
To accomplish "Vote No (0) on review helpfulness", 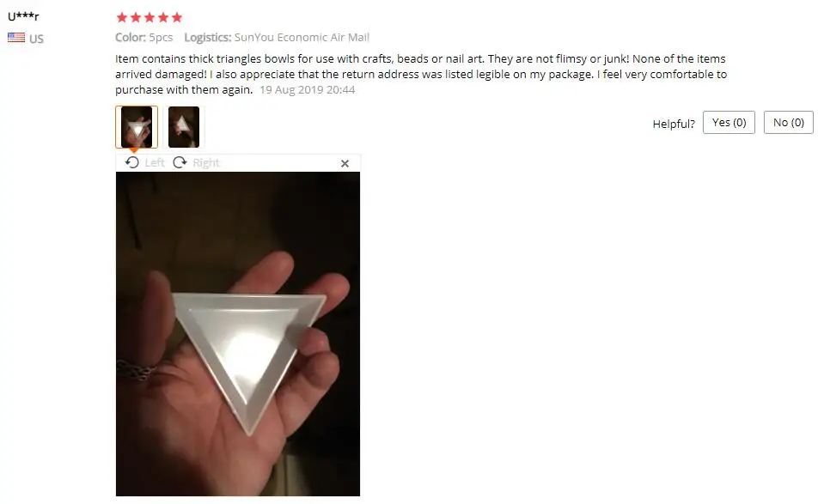I will point(788,123).
